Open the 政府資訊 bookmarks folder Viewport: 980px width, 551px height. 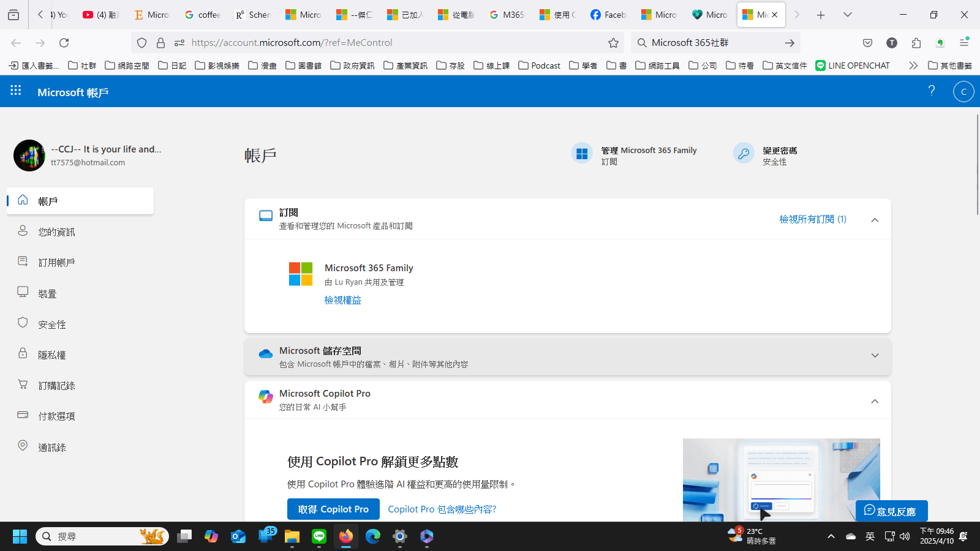click(x=352, y=66)
